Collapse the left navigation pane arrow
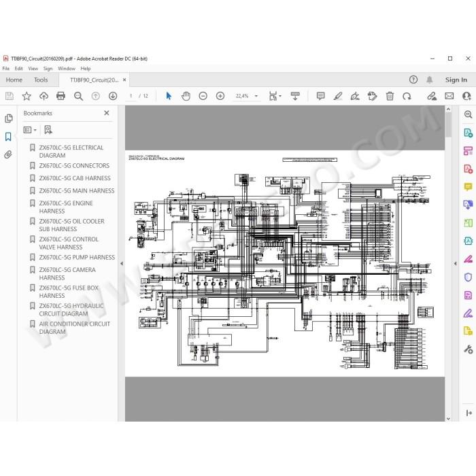Viewport: 476px width, 476px height. [x=122, y=264]
